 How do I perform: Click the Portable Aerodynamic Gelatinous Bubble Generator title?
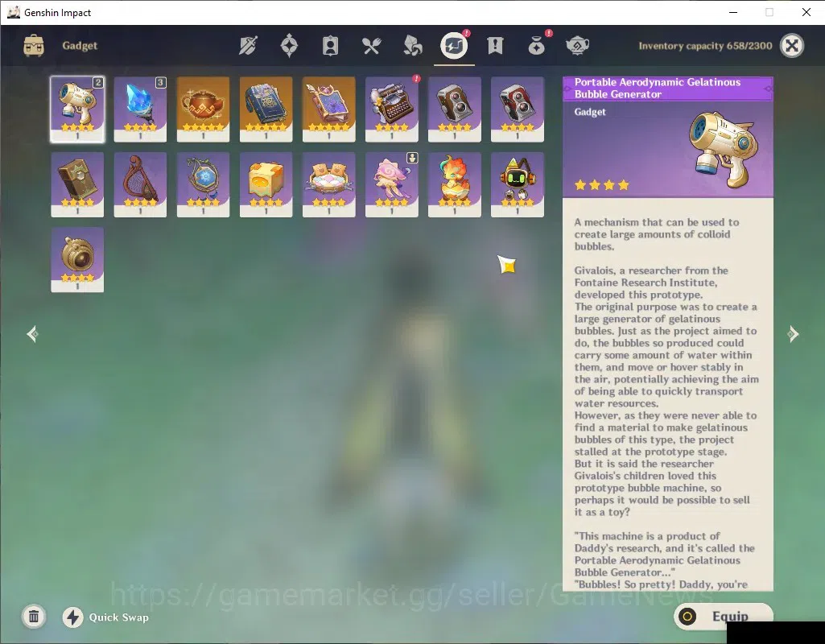click(x=657, y=89)
